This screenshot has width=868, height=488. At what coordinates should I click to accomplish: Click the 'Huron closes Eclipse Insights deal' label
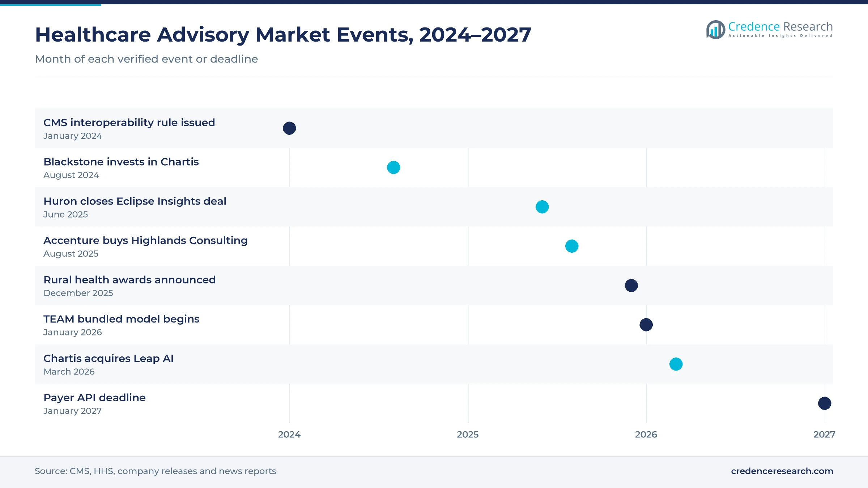[x=135, y=201]
